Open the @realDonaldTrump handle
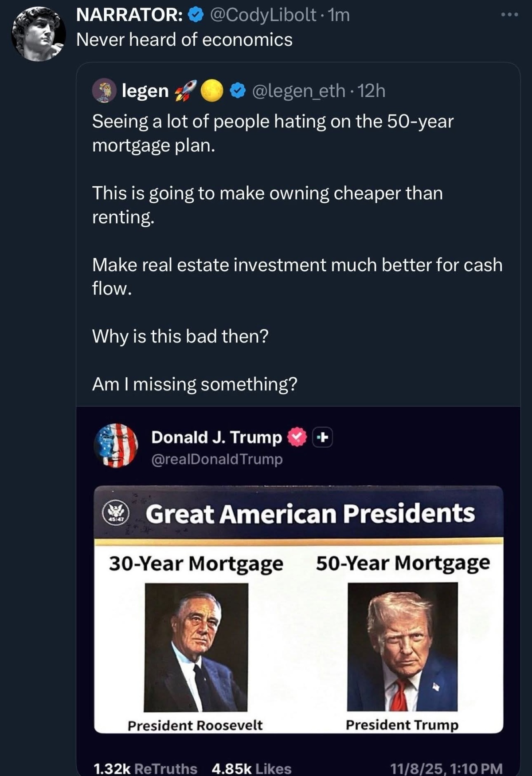Screen dimensions: 532x776 pyautogui.click(x=217, y=459)
